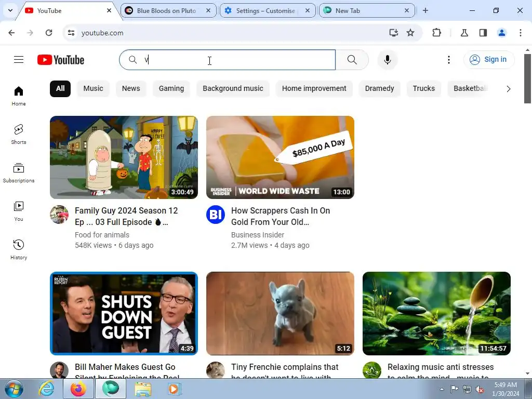Screen dimensions: 532x399
Task: Open Bill Maher Makes Guest Go title
Action: (x=127, y=371)
